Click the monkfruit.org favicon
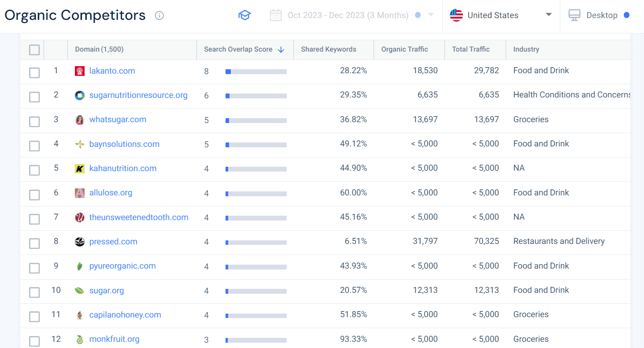 80,339
